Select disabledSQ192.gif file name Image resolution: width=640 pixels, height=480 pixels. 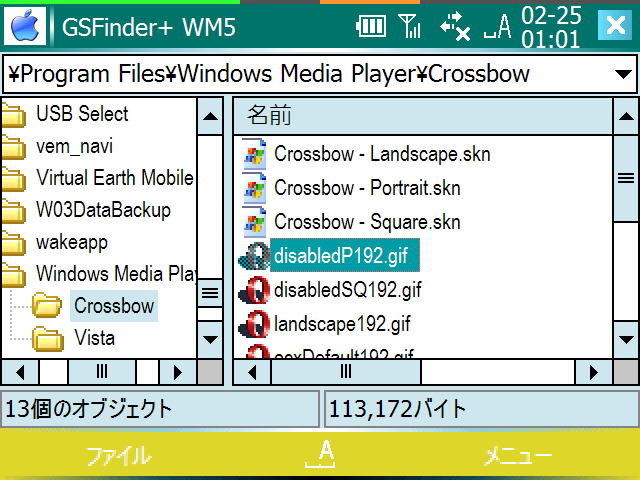tap(348, 290)
